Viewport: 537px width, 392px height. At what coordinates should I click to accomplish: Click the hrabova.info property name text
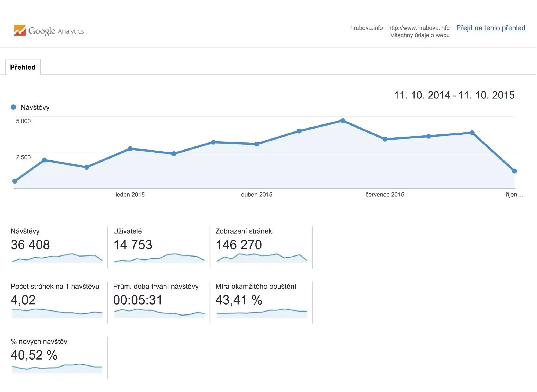click(366, 28)
